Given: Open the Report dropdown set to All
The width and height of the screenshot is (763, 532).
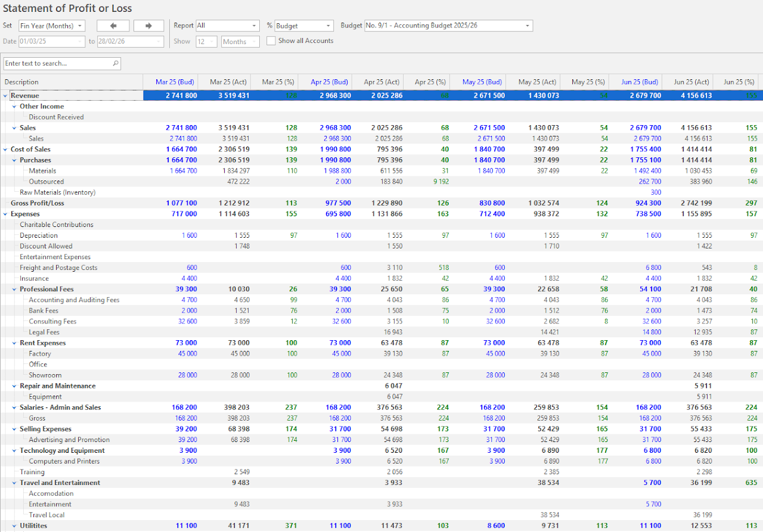Looking at the screenshot, I should click(x=228, y=26).
